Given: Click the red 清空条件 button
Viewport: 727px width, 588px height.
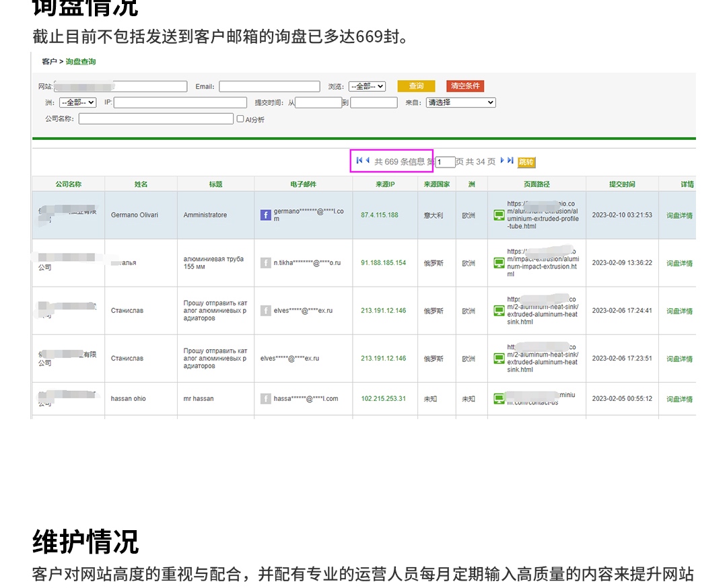Looking at the screenshot, I should point(465,86).
